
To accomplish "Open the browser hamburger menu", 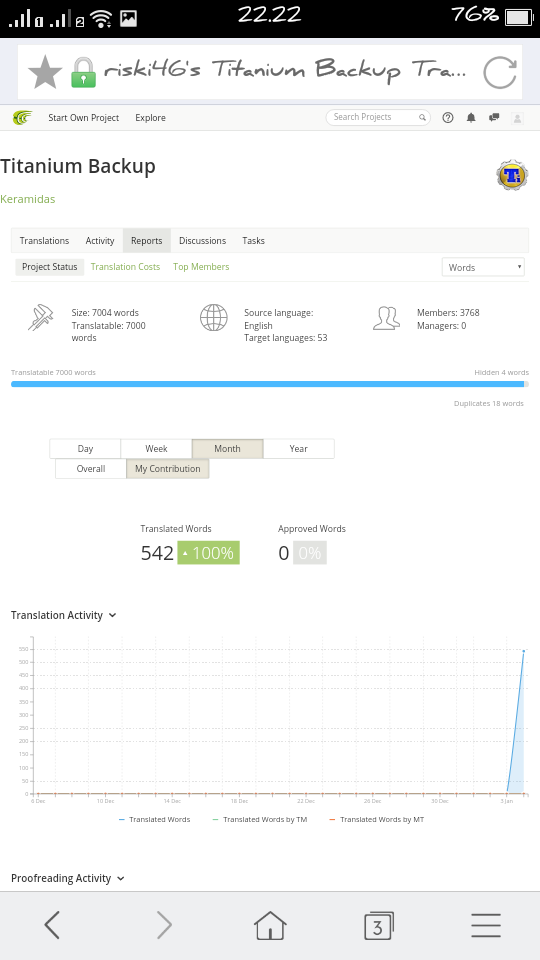I will pos(486,925).
